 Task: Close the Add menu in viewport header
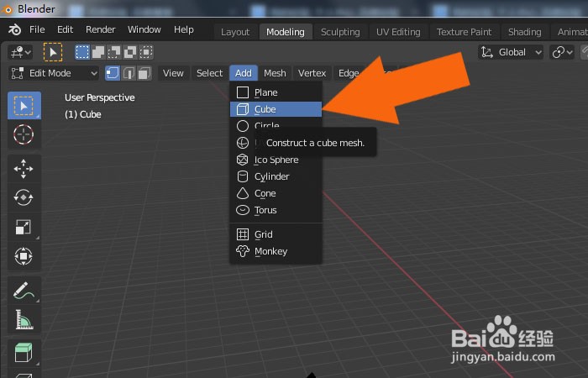pyautogui.click(x=244, y=73)
